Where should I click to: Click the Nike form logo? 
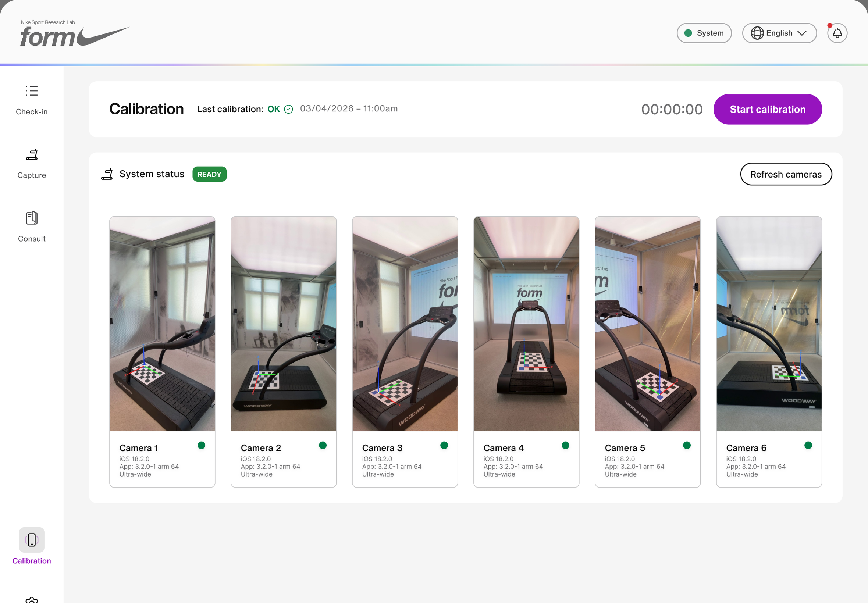pyautogui.click(x=74, y=33)
